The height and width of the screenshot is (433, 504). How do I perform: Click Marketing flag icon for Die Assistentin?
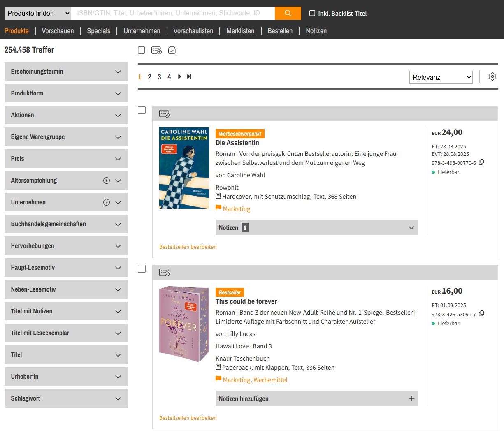click(218, 208)
